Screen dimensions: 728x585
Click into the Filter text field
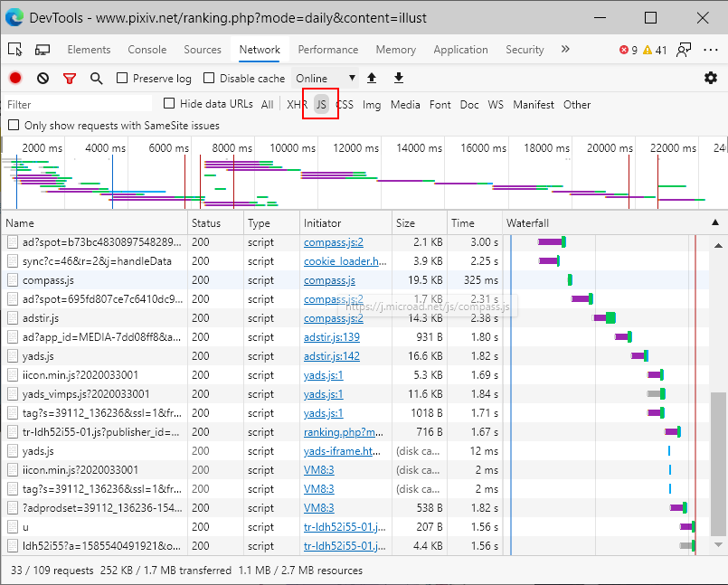[78, 104]
